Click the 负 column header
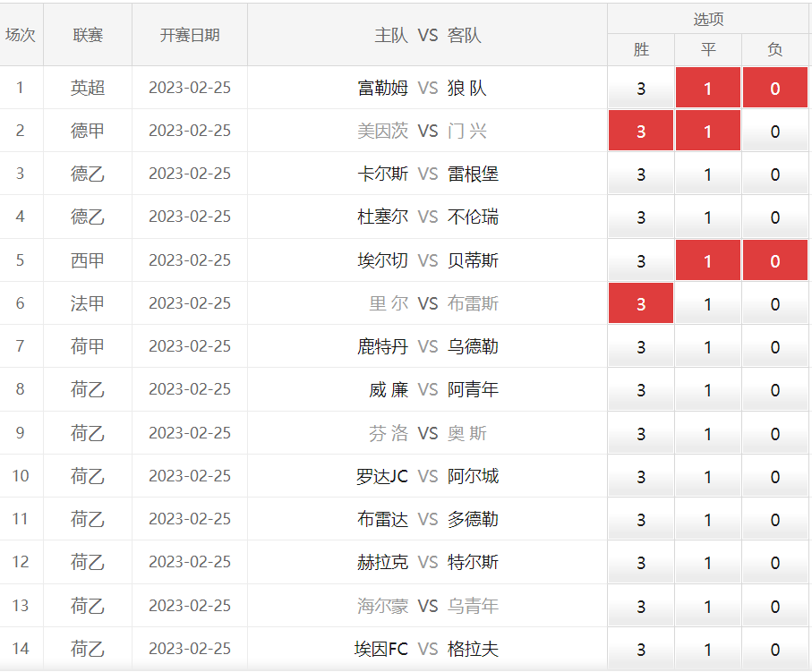The image size is (812, 672). (x=775, y=50)
